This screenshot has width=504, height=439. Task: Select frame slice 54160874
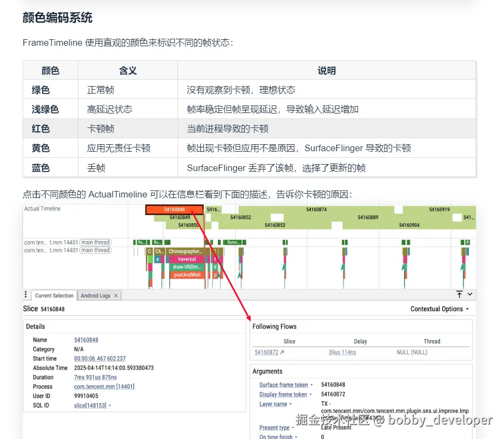click(316, 209)
